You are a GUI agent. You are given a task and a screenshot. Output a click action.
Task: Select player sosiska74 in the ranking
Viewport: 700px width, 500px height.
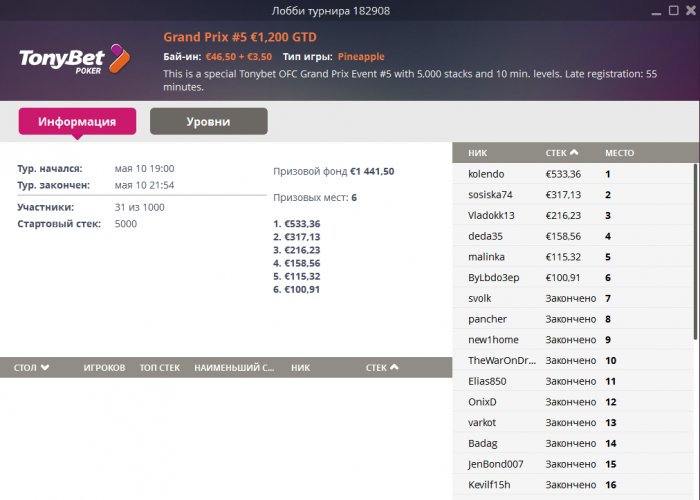tap(490, 194)
